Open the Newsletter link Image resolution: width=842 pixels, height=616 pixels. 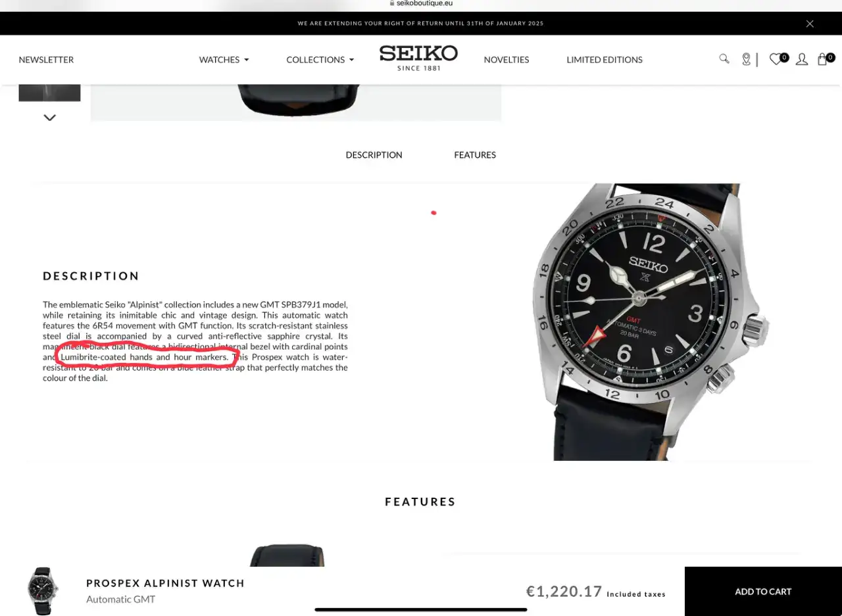46,60
